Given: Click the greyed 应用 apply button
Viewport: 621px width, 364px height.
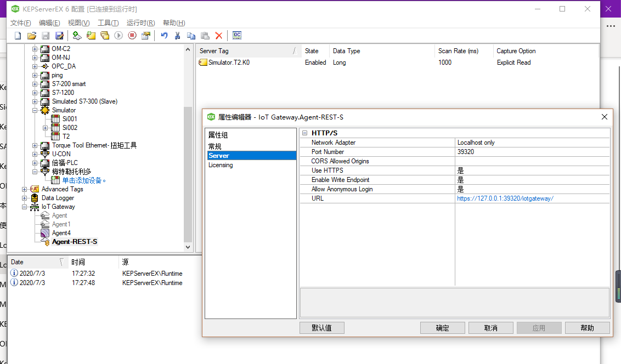Looking at the screenshot, I should 539,328.
